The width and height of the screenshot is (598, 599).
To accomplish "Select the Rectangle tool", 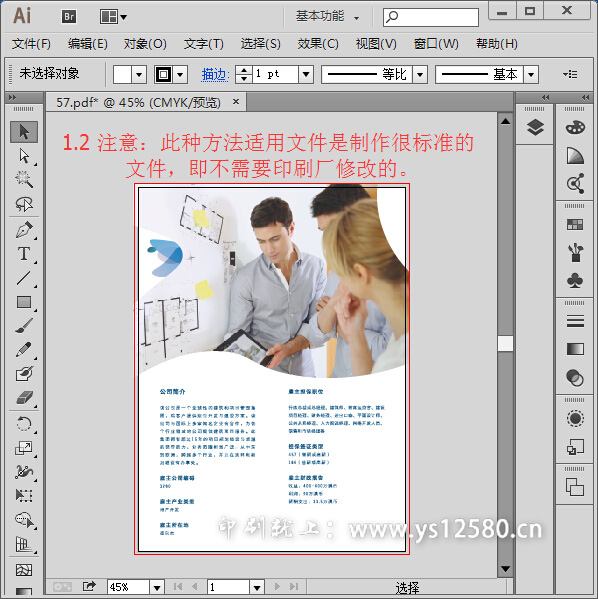I will pyautogui.click(x=24, y=302).
